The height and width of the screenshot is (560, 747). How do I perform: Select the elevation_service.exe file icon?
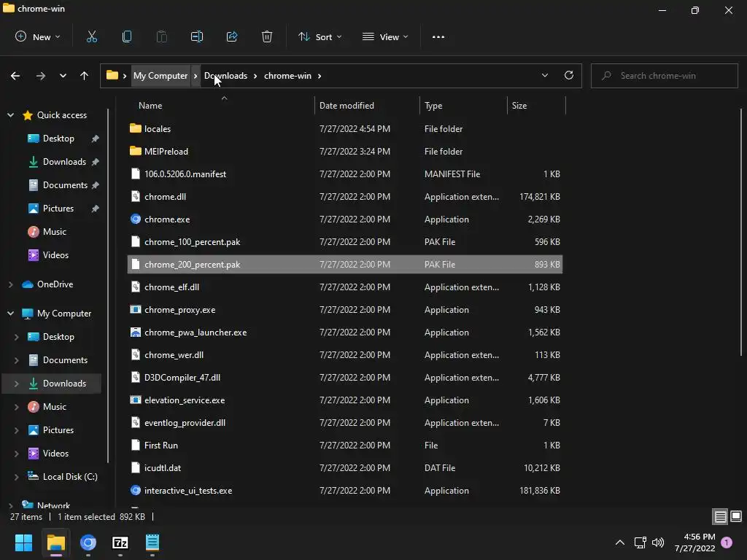click(136, 400)
